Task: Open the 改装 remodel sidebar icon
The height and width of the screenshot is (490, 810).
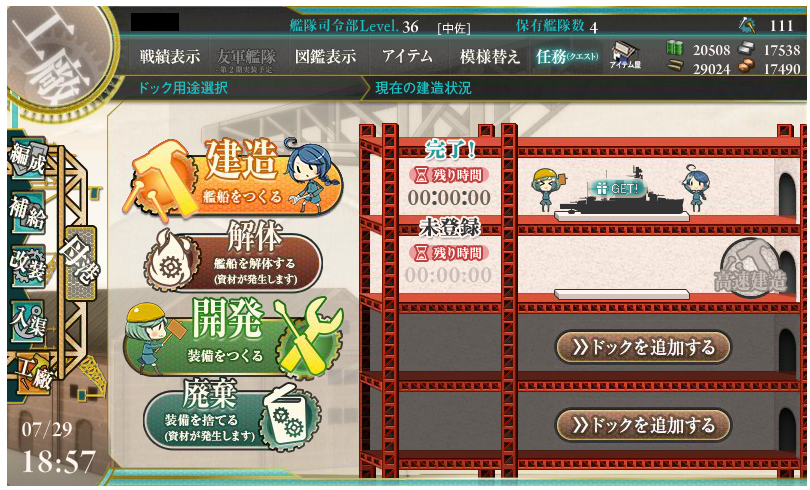Action: 28,266
